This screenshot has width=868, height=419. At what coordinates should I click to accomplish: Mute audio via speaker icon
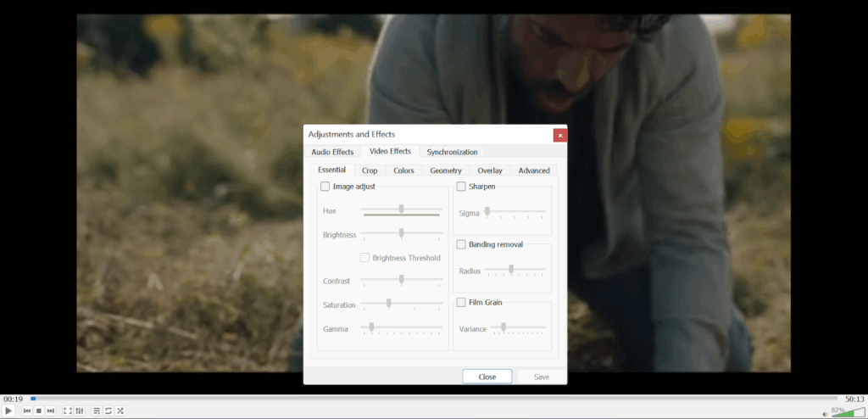coord(825,413)
